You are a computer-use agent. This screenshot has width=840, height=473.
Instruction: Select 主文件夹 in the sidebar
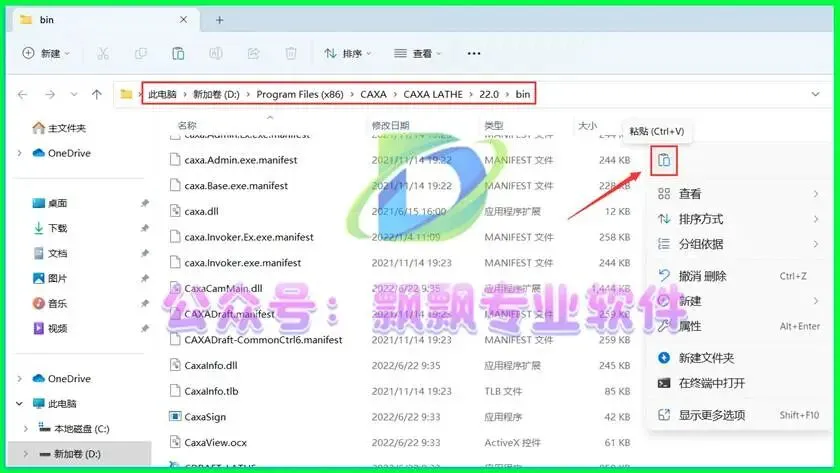59,129
